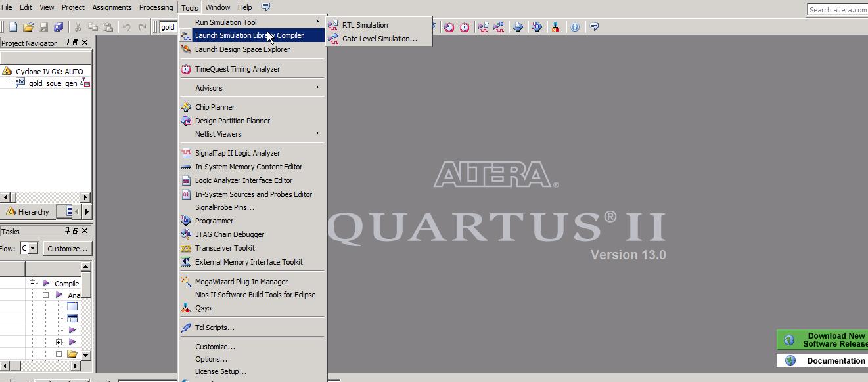Click the Redo arrow toolbar icon

tap(142, 27)
